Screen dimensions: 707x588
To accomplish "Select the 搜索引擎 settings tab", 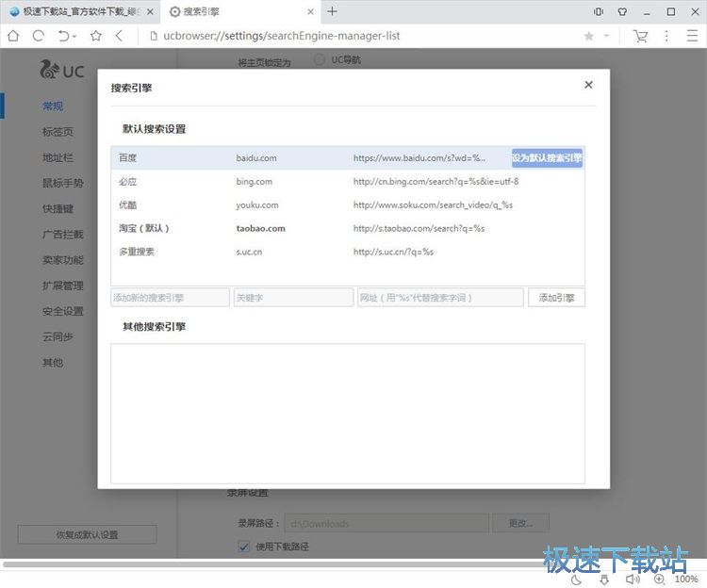I will pyautogui.click(x=239, y=11).
